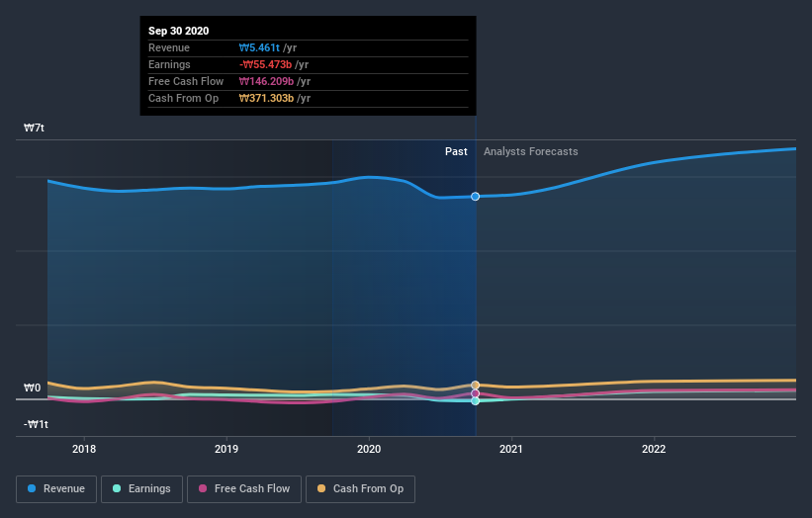Click the 'Free Cash Flow' row label in tooltip

(x=186, y=81)
